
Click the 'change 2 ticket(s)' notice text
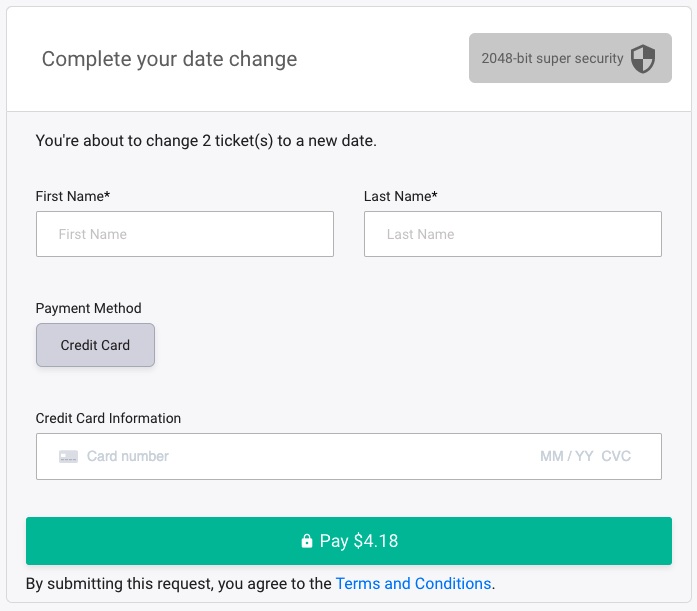tap(206, 141)
